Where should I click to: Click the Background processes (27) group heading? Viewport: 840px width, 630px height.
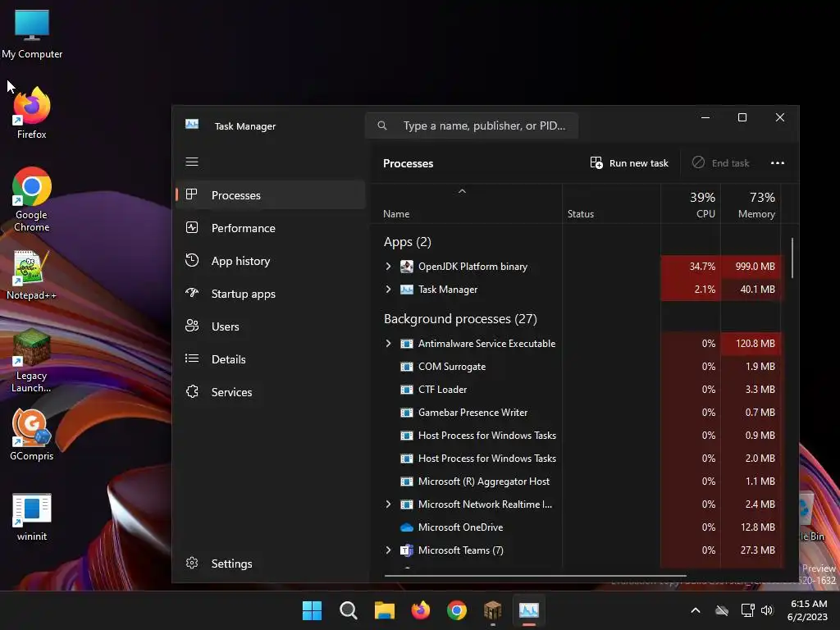click(460, 319)
